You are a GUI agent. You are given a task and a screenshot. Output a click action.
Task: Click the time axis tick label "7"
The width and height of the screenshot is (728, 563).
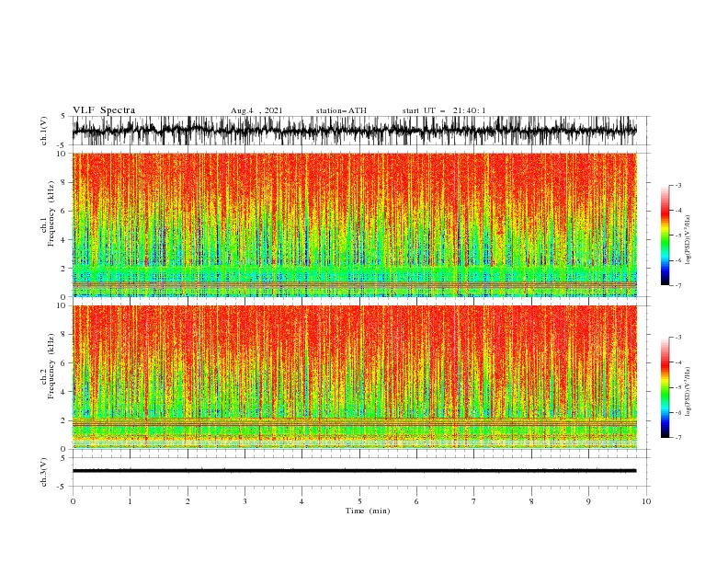pos(474,501)
